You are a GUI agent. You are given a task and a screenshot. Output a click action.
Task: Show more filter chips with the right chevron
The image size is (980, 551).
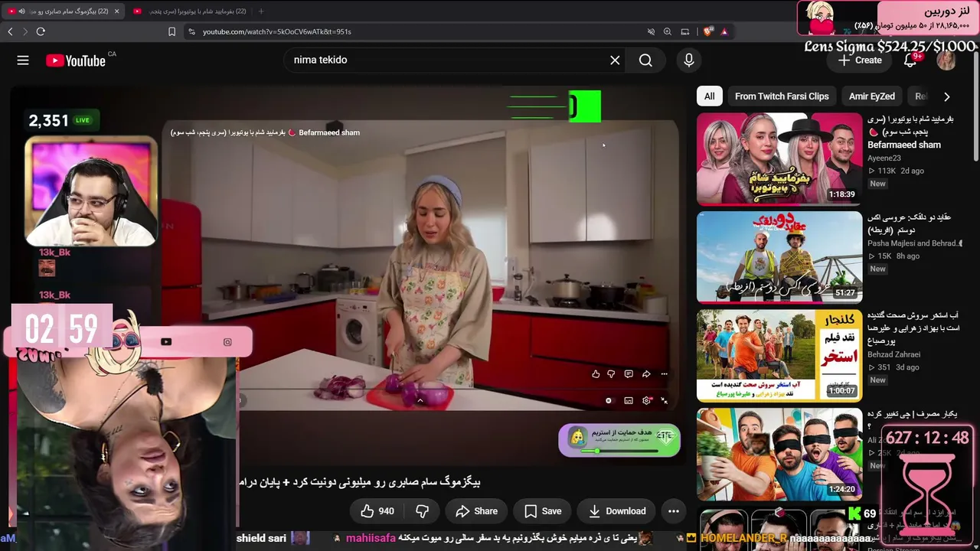tap(946, 96)
